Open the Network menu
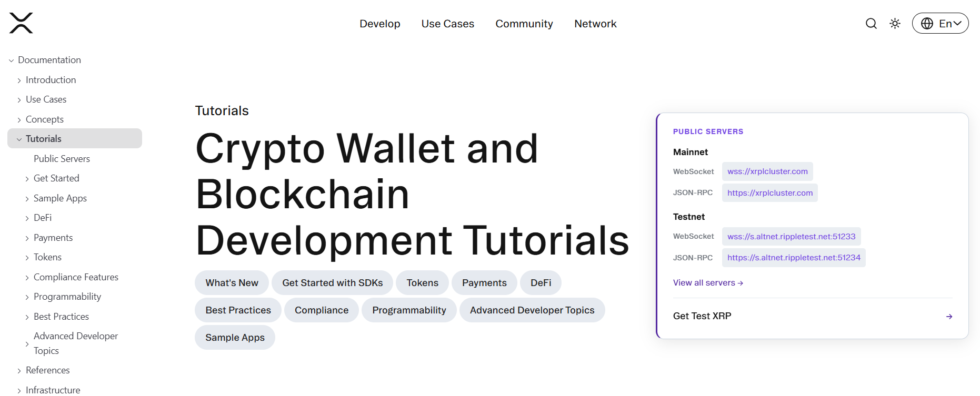Screen dimensions: 980x396 595,24
